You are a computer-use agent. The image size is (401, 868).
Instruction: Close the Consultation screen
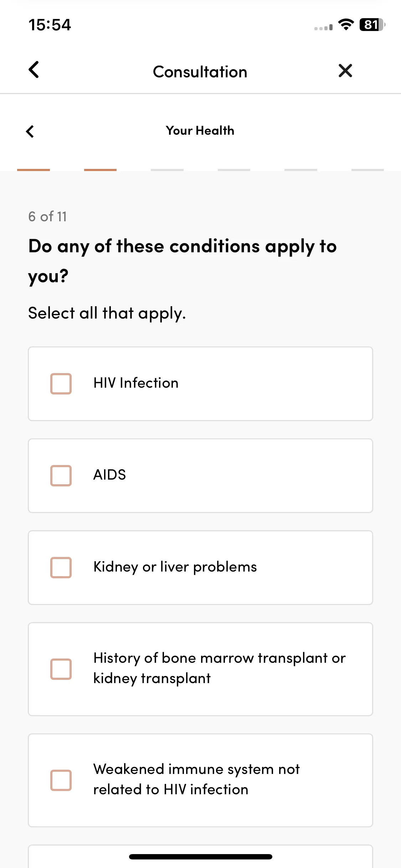click(345, 71)
